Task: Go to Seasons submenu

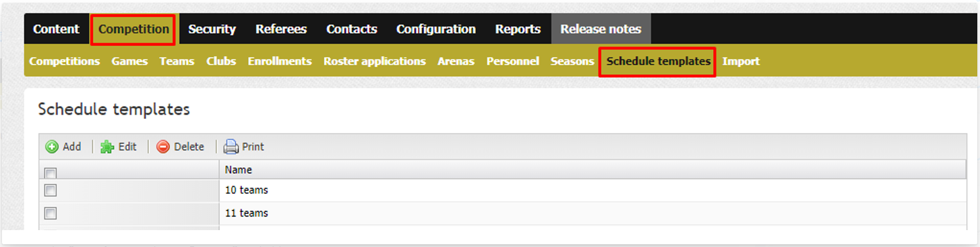Action: click(572, 61)
